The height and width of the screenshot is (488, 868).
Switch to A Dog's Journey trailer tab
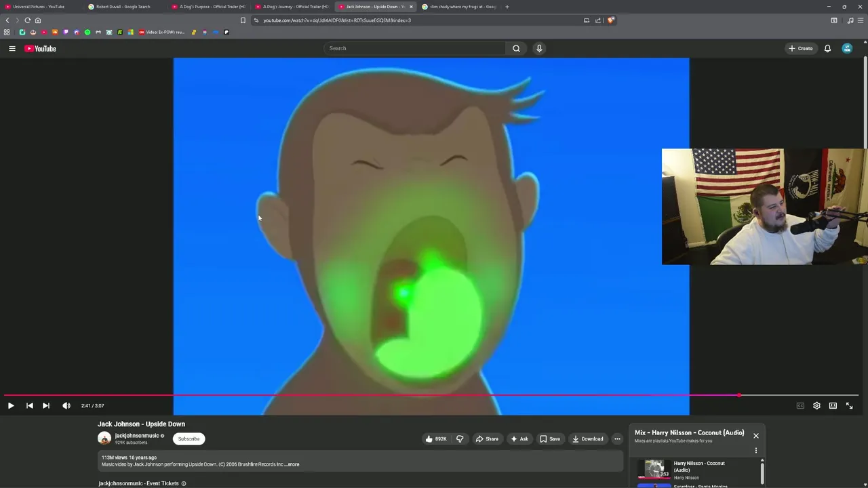pos(292,7)
